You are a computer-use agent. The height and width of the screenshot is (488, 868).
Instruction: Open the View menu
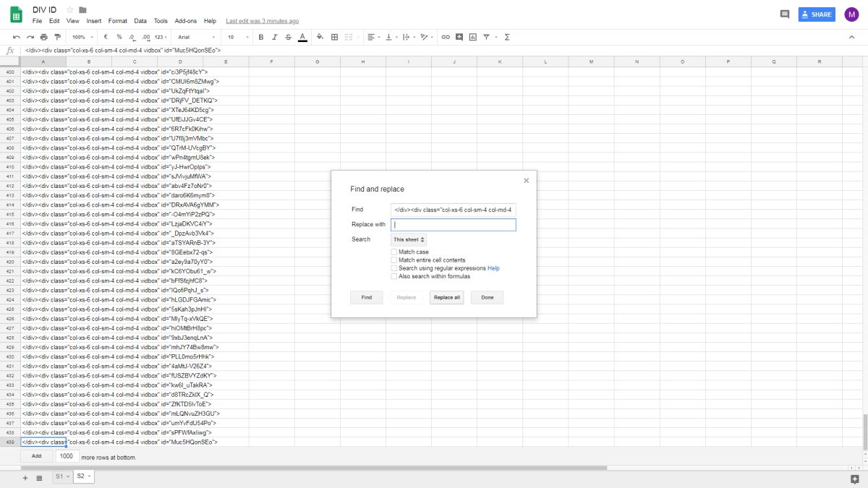coord(73,21)
